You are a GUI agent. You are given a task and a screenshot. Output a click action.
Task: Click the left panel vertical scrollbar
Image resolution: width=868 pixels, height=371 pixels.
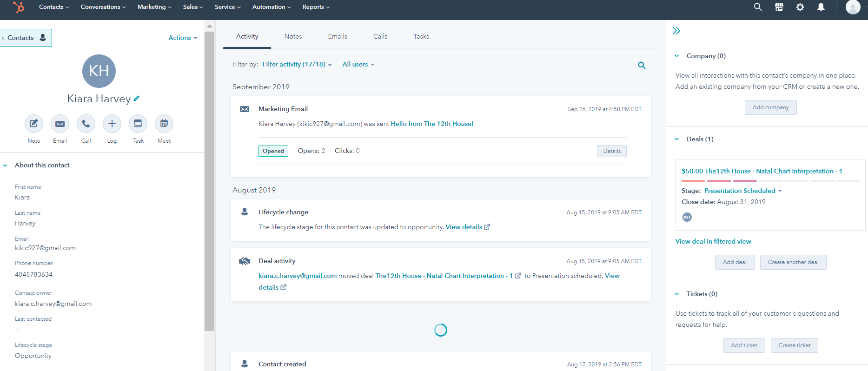pyautogui.click(x=209, y=181)
